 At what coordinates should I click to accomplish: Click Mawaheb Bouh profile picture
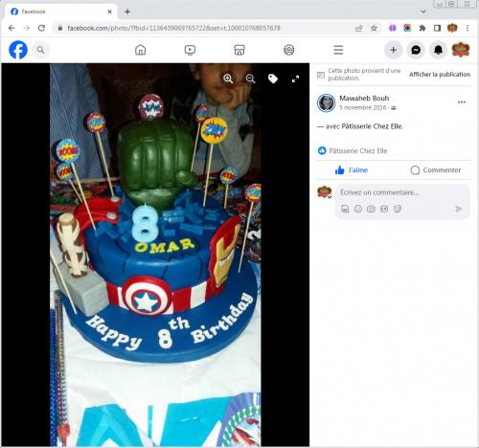[326, 102]
